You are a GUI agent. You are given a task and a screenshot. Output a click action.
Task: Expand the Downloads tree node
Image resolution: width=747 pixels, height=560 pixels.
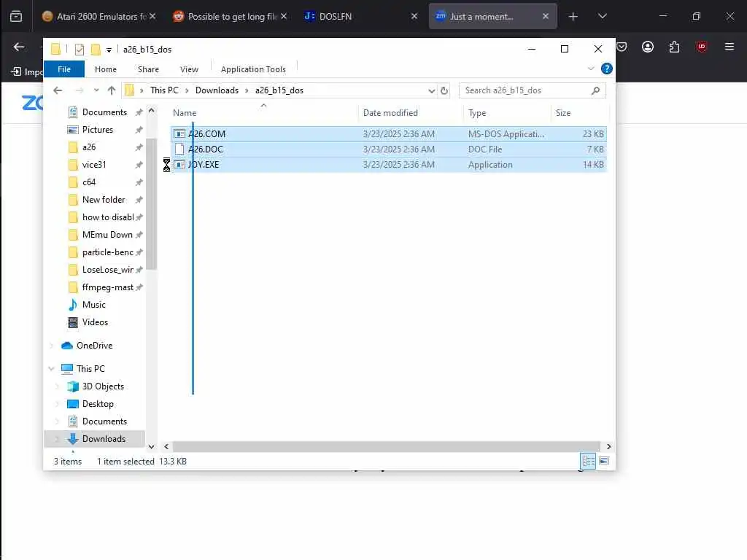pos(57,439)
